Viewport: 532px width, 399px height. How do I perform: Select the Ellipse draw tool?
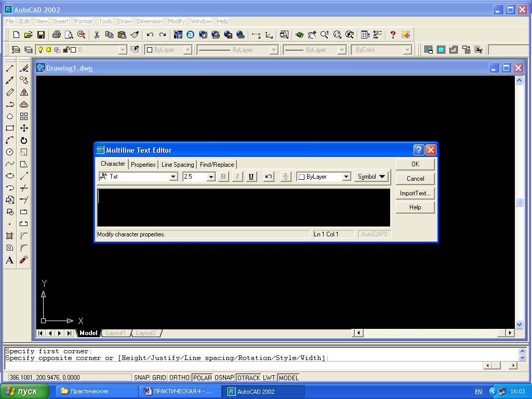coord(10,176)
